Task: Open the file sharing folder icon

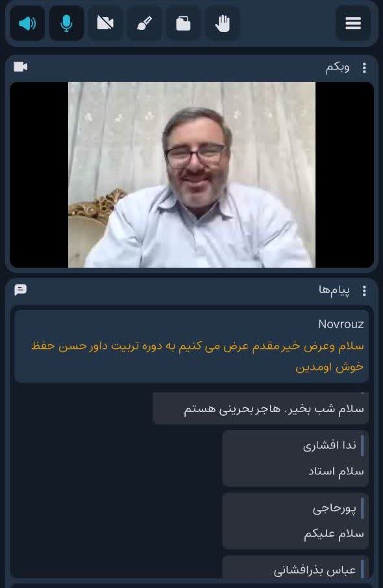Action: (183, 23)
